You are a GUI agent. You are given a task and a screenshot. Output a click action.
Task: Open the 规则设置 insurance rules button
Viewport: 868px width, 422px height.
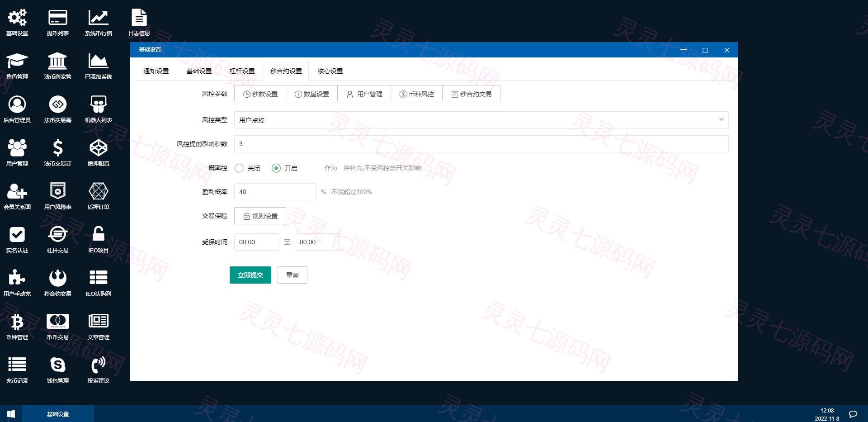point(260,216)
